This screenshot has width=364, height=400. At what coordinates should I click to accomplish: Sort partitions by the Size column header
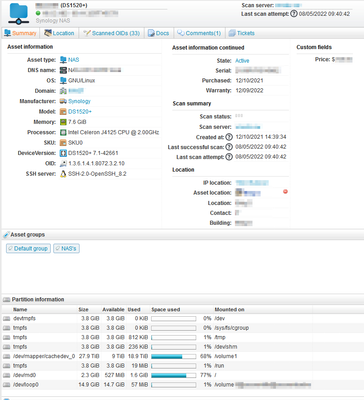click(x=83, y=310)
